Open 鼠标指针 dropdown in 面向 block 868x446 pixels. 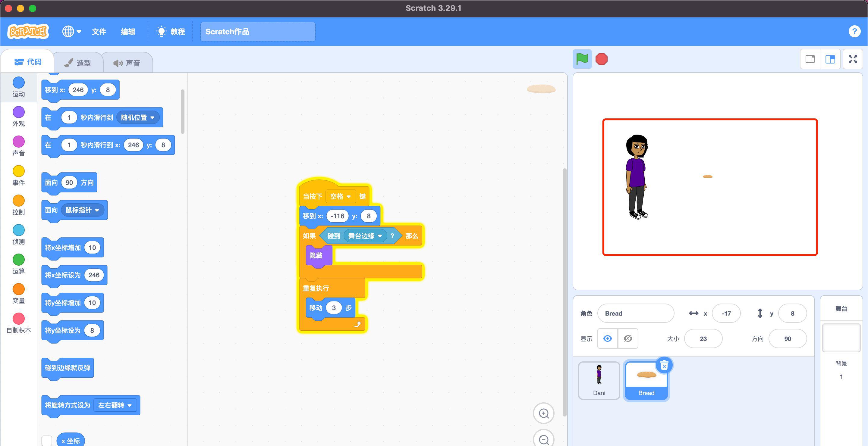(x=82, y=210)
